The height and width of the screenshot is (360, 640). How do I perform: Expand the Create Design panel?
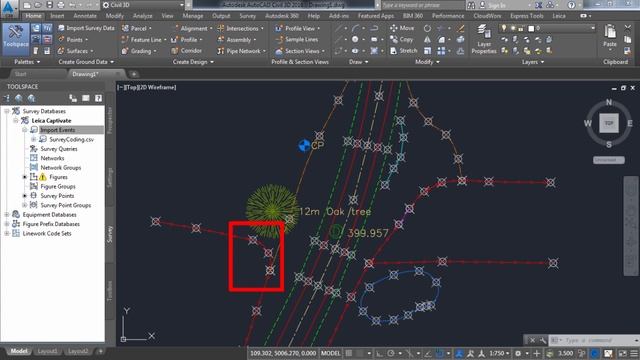pos(193,62)
